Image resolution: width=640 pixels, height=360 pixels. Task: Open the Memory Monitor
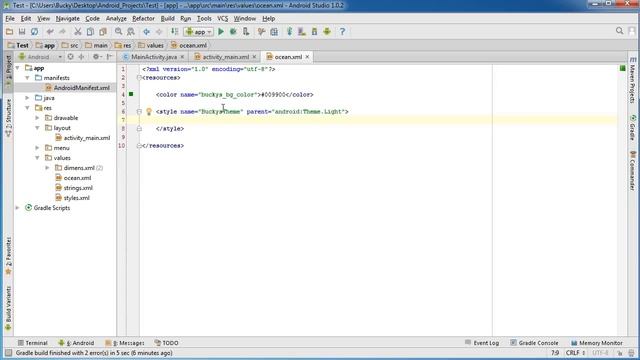pyautogui.click(x=597, y=343)
